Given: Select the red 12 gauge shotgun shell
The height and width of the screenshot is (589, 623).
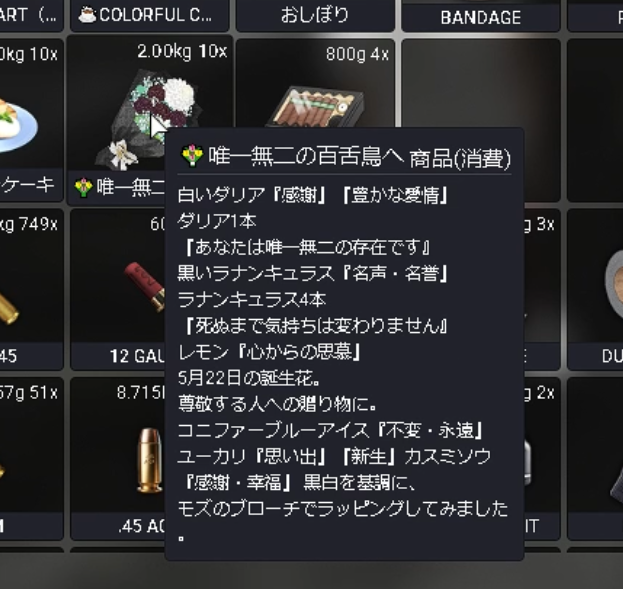Looking at the screenshot, I should tap(145, 285).
